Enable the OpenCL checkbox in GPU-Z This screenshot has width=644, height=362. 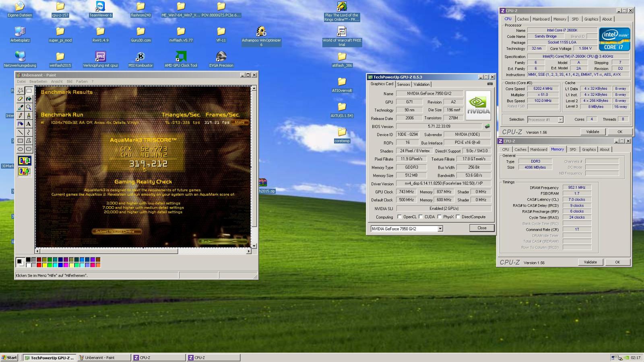point(400,217)
